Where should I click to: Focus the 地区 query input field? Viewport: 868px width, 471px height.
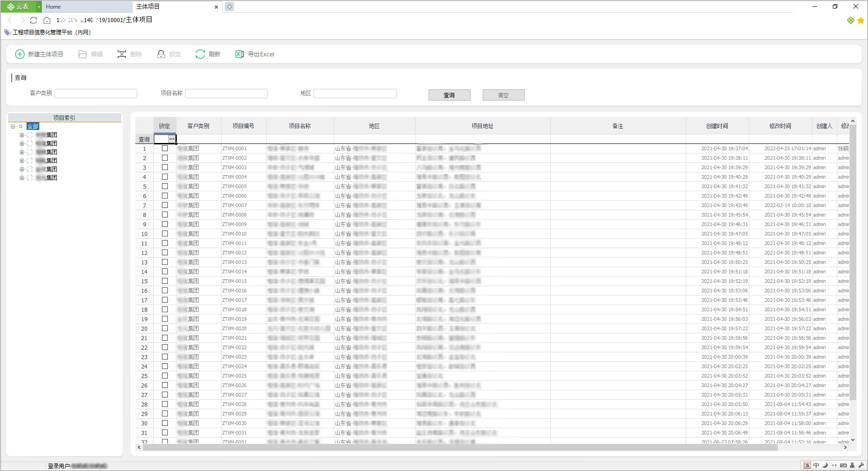point(355,93)
